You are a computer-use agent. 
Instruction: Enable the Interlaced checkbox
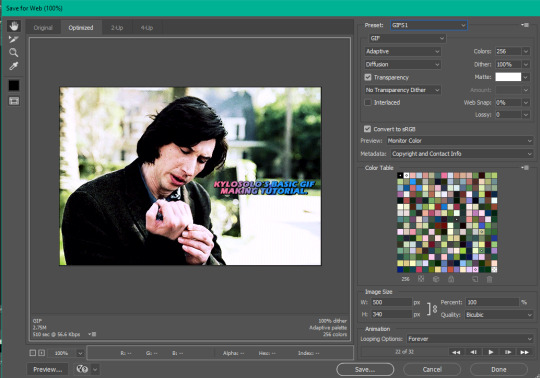[x=368, y=102]
